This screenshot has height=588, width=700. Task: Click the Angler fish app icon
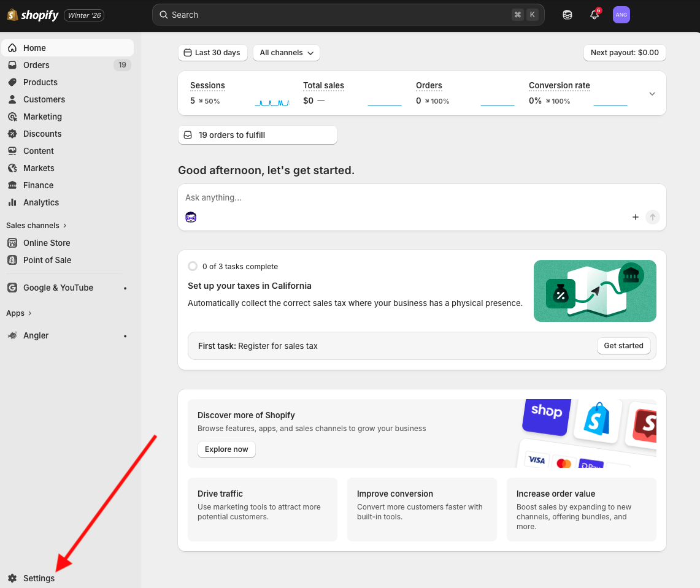12,335
